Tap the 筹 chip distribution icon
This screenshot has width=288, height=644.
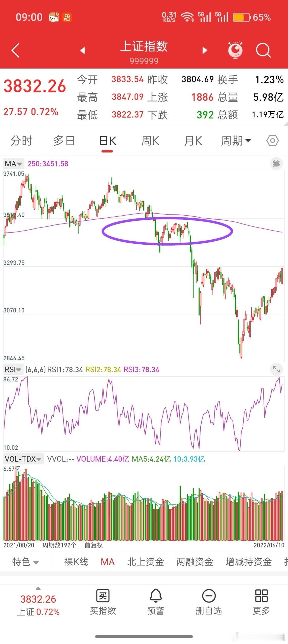(276, 164)
